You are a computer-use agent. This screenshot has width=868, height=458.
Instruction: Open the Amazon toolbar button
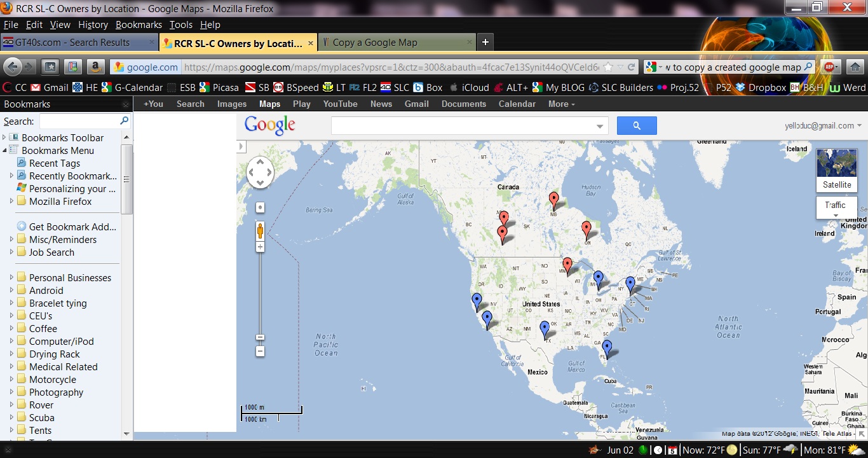point(95,66)
